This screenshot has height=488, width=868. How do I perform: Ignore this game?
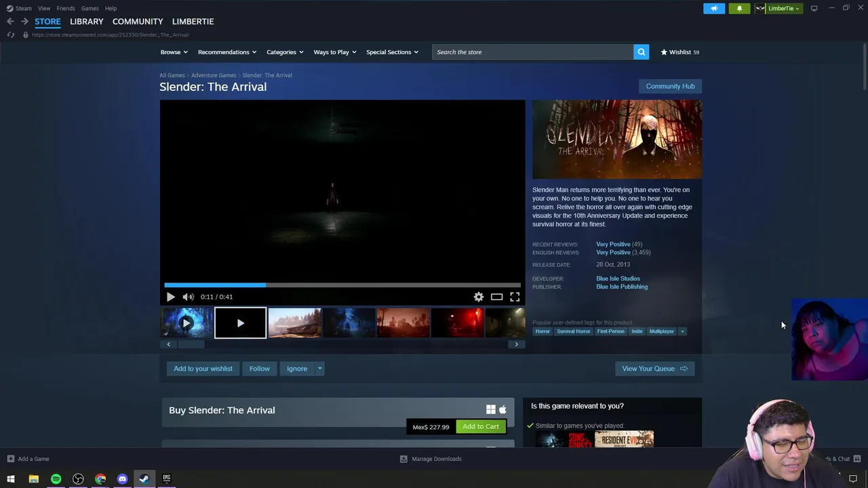(x=297, y=369)
